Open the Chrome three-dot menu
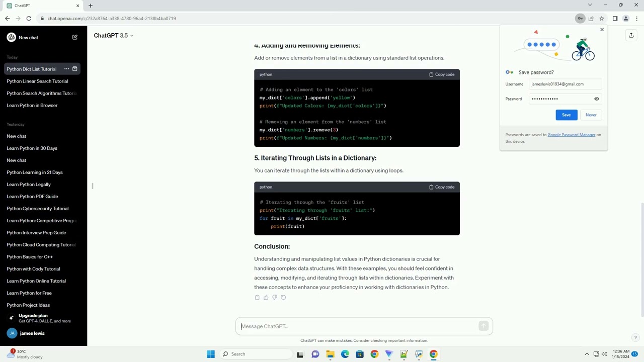The image size is (644, 362). [x=636, y=19]
